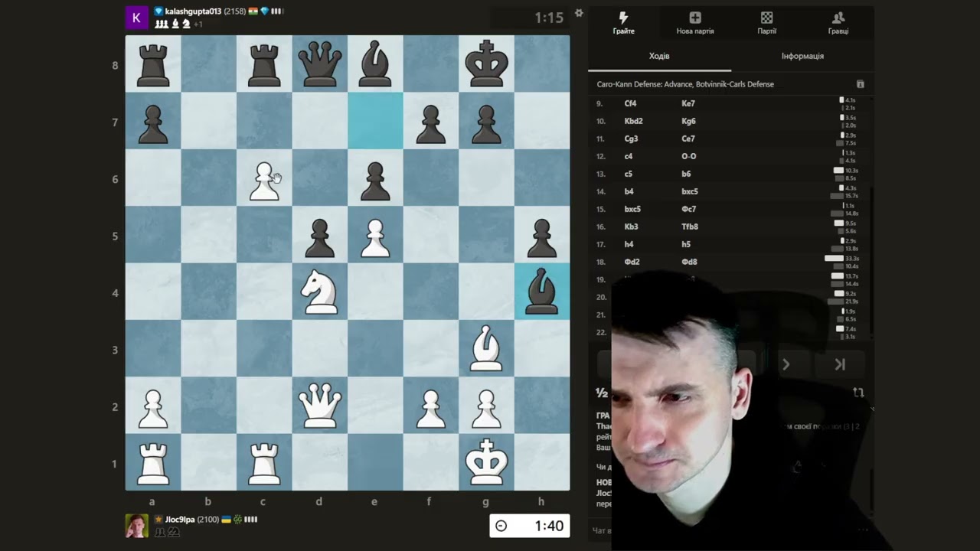Click the player clock showing 1:40
Screen dimensions: 980x551
(530, 526)
